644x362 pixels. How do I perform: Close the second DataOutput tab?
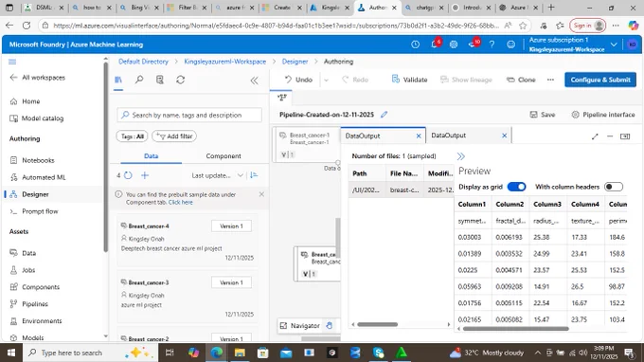tap(505, 136)
